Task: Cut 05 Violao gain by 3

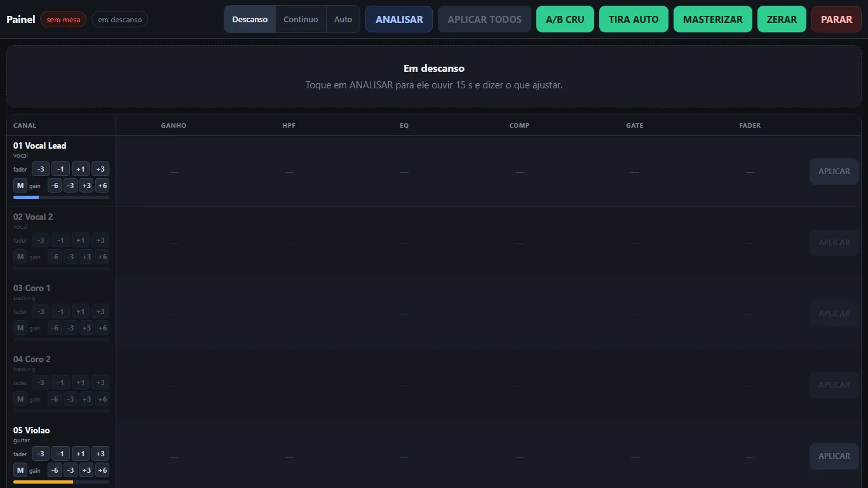Action: pos(71,470)
